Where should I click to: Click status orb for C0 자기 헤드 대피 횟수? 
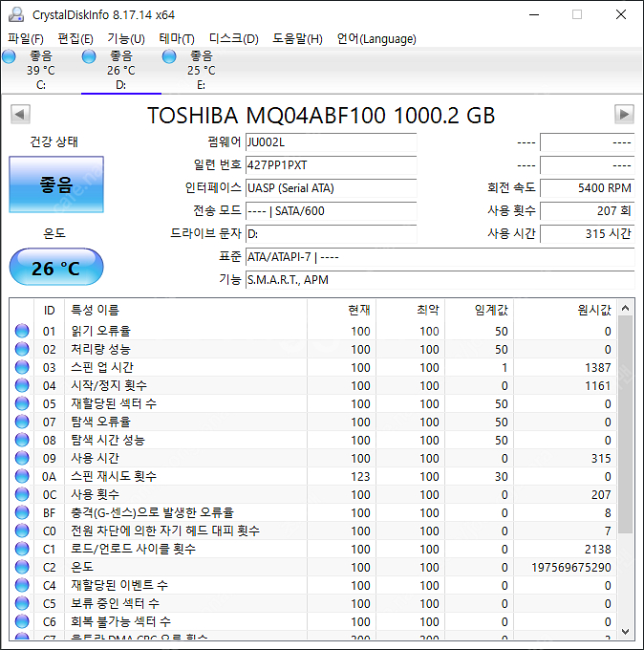(x=22, y=531)
